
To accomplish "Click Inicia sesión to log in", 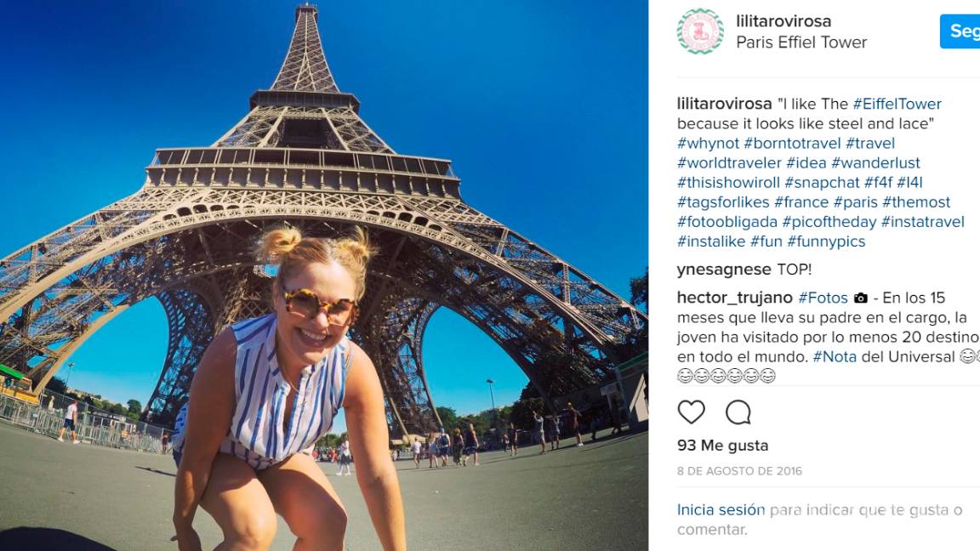I will pyautogui.click(x=721, y=510).
